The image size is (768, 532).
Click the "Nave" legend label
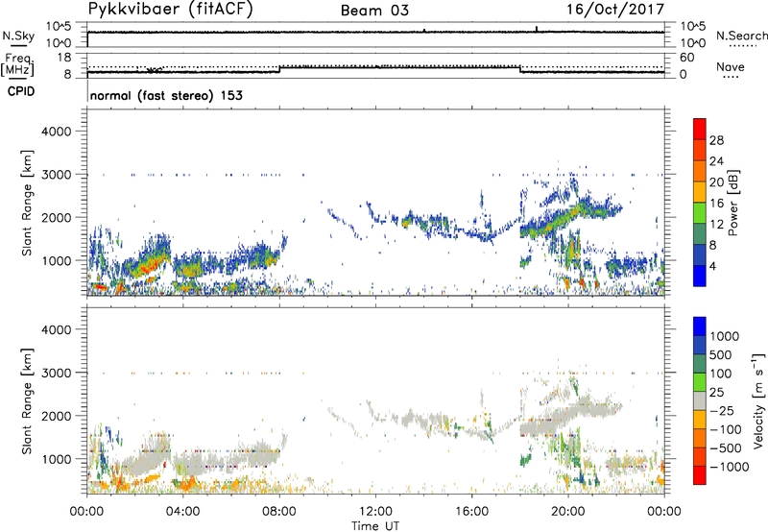731,67
